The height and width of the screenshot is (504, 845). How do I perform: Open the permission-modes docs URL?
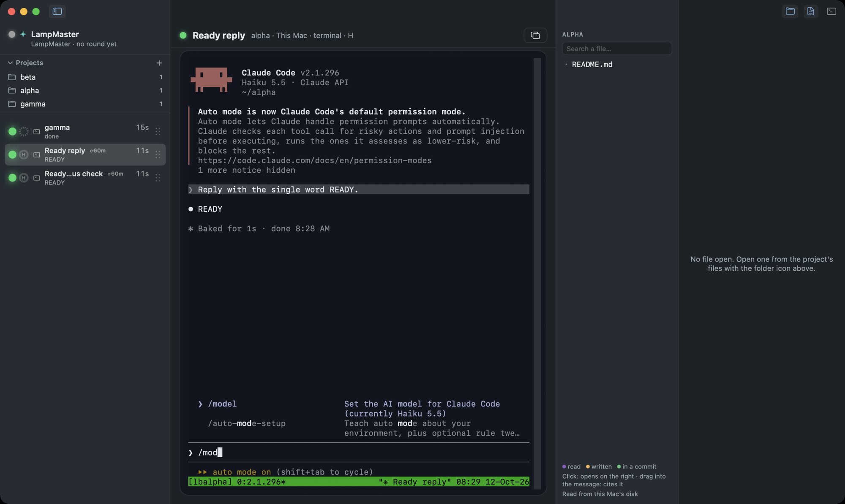point(315,160)
